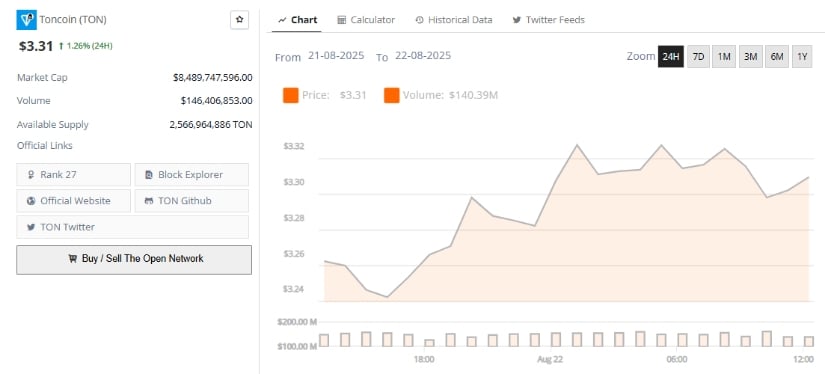
Task: Open the TON Twitter link
Action: point(133,227)
